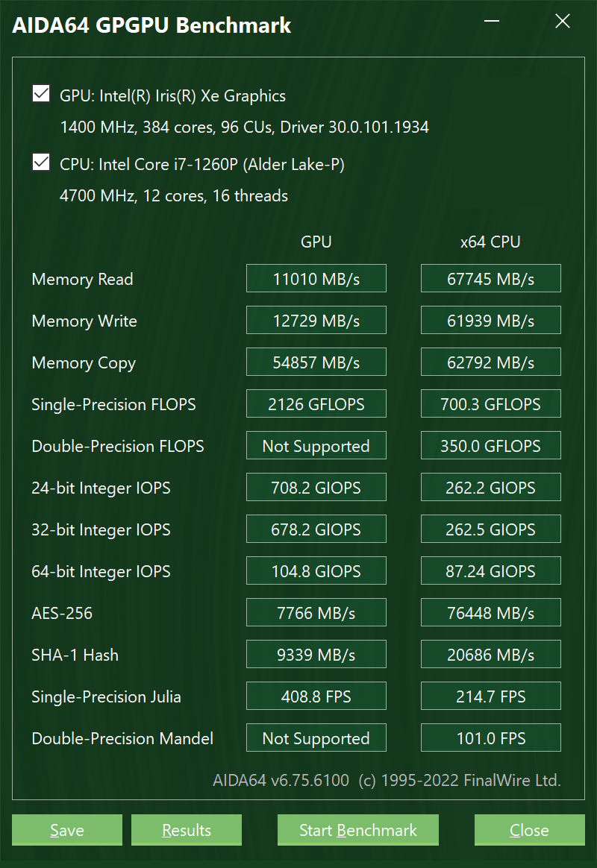The height and width of the screenshot is (868, 597).
Task: Select the CPU Memory Read result field
Action: pyautogui.click(x=491, y=279)
